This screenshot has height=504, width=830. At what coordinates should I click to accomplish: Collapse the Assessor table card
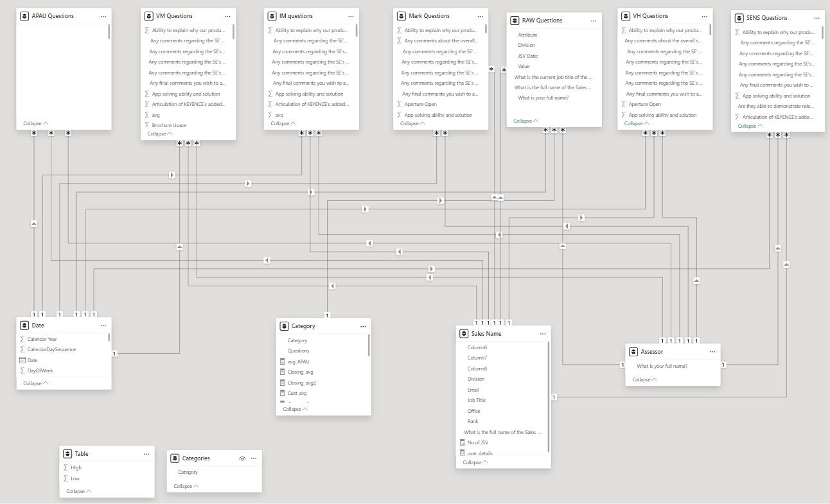(645, 379)
